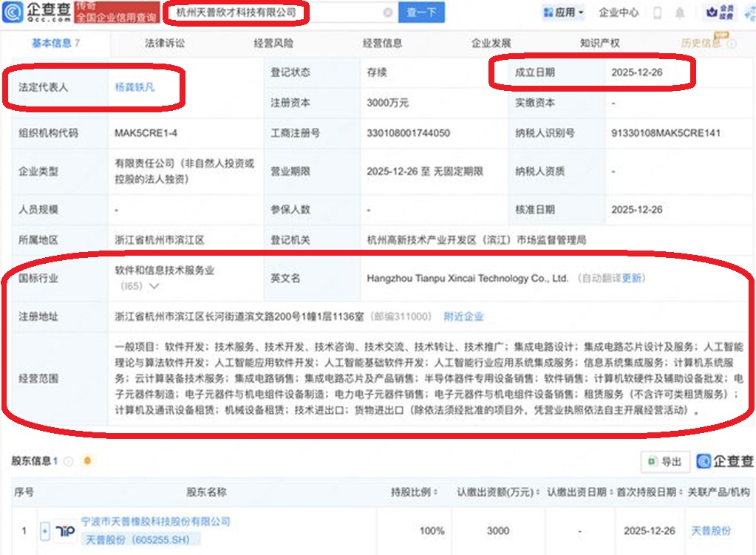This screenshot has height=555, width=756.
Task: Click the mobile phone icon in header
Action: pyautogui.click(x=657, y=13)
